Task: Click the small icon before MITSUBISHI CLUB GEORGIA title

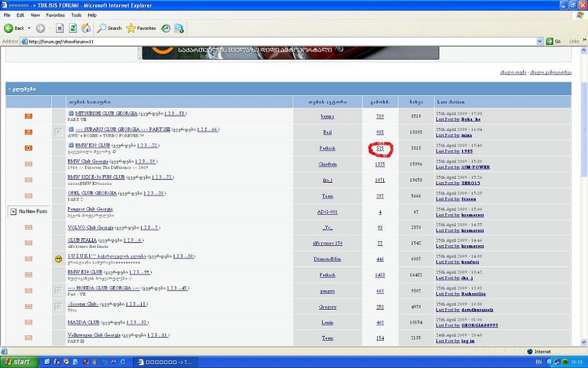Action: pyautogui.click(x=71, y=113)
